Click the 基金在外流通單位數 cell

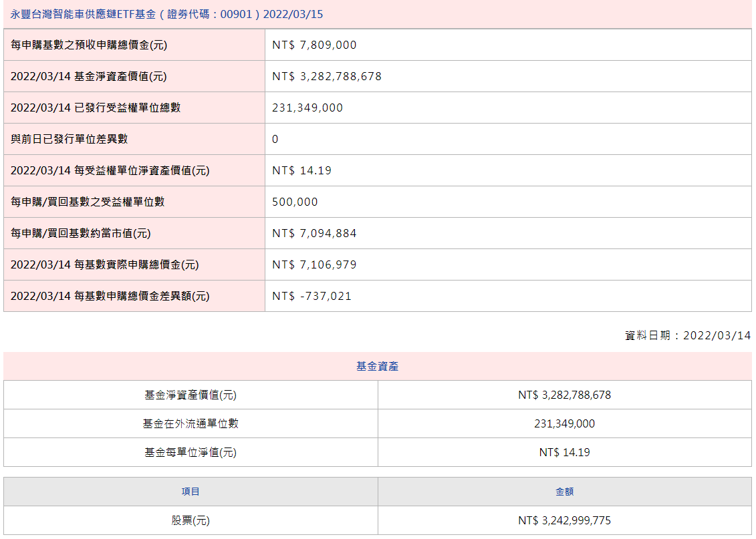191,424
